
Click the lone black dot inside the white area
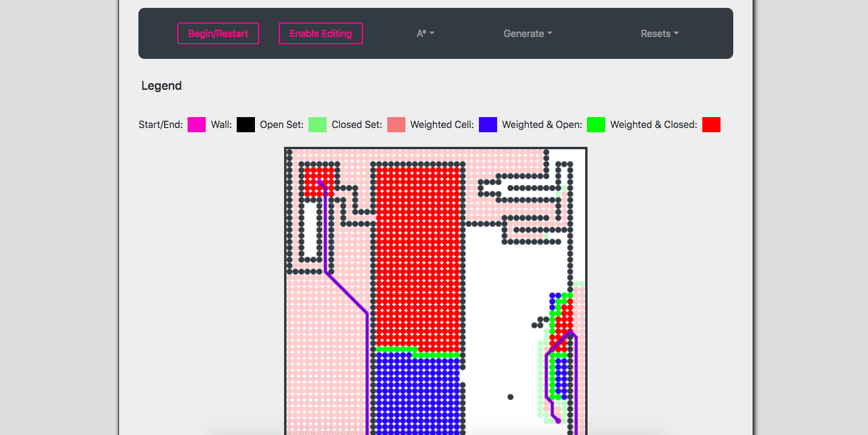(x=510, y=397)
